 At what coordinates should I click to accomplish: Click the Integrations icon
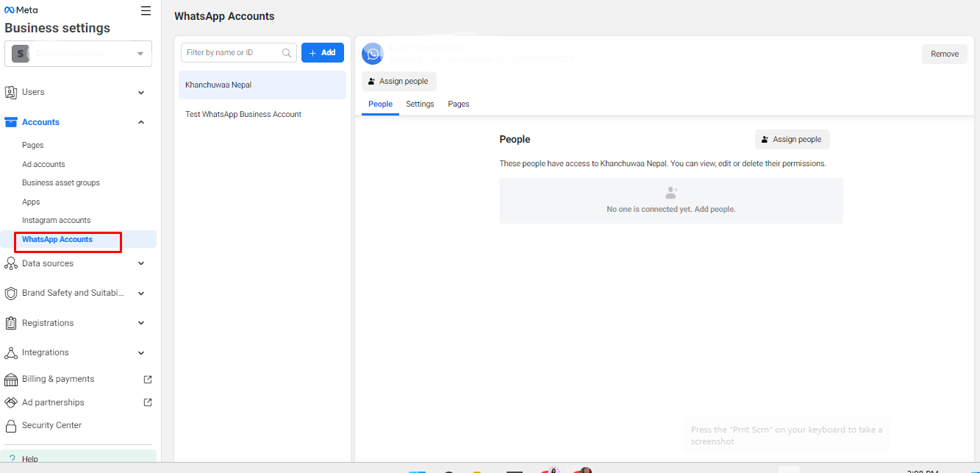[x=11, y=353]
